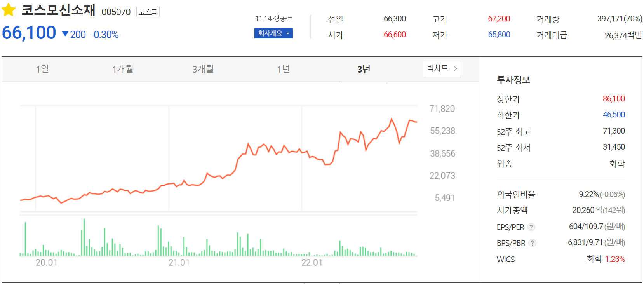
Task: Click the 전일 value 66,300
Action: [395, 19]
